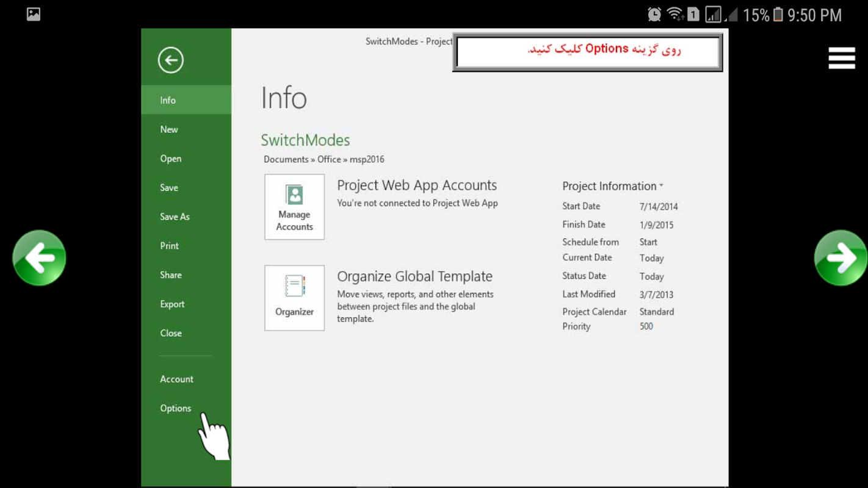The image size is (868, 488).
Task: Click the Project Web App Accounts heading
Action: click(417, 185)
